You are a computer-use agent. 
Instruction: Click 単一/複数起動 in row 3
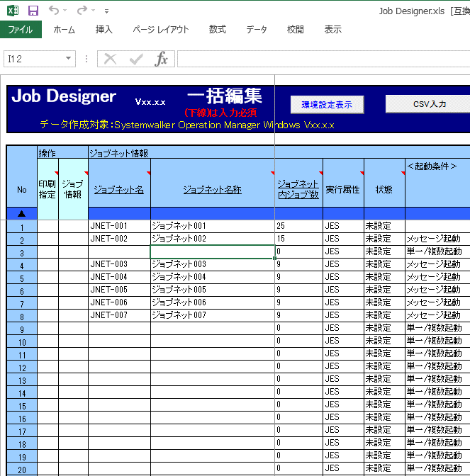[437, 251]
